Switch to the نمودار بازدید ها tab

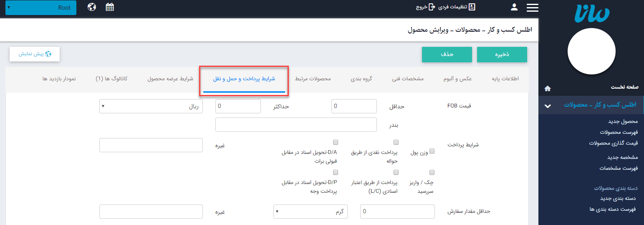point(59,79)
